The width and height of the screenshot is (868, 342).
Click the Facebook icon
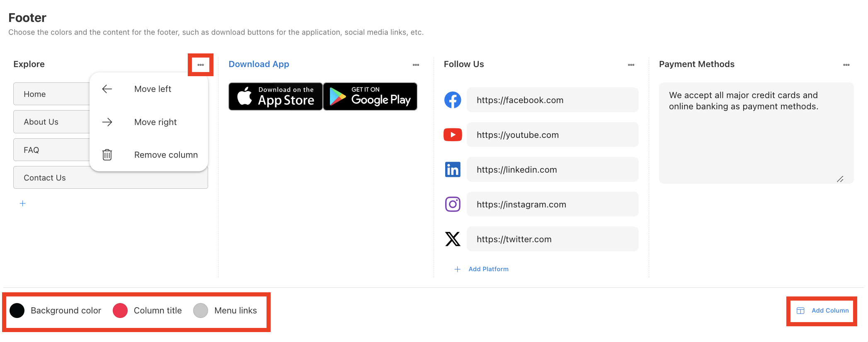coord(453,100)
